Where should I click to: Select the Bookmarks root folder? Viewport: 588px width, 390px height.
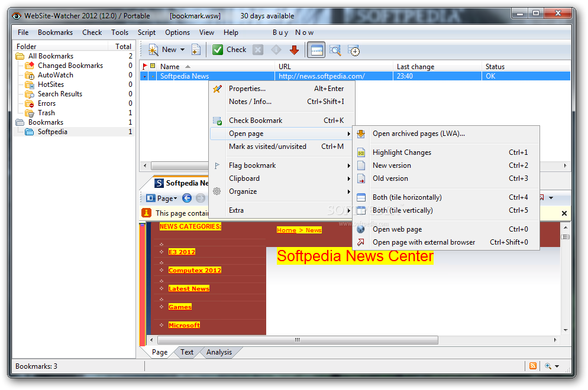coord(46,122)
